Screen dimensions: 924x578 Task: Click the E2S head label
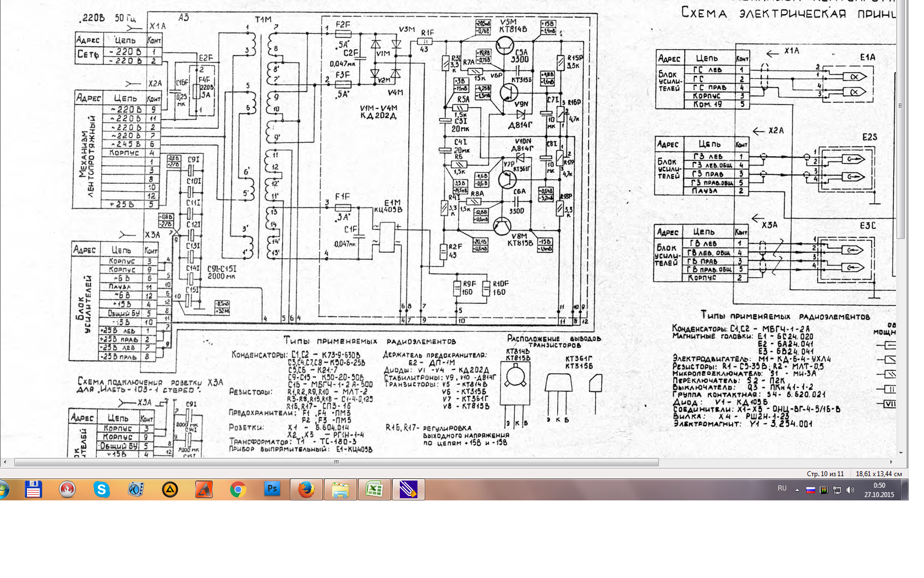coord(870,137)
